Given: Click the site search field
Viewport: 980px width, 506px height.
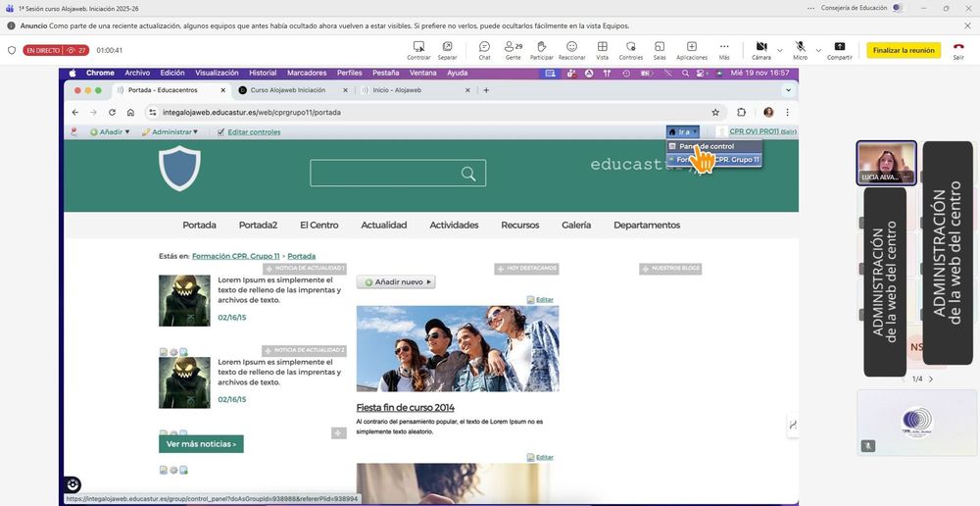Looking at the screenshot, I should (398, 174).
